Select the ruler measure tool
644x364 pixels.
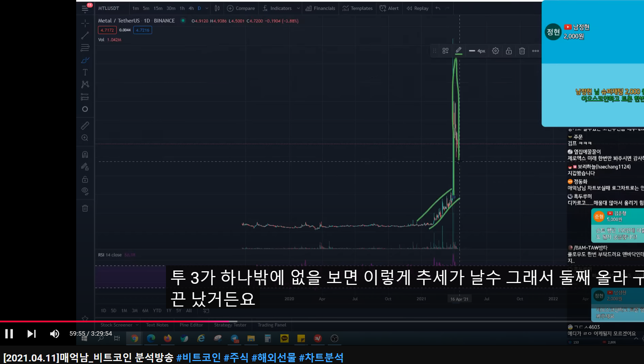pos(85,126)
